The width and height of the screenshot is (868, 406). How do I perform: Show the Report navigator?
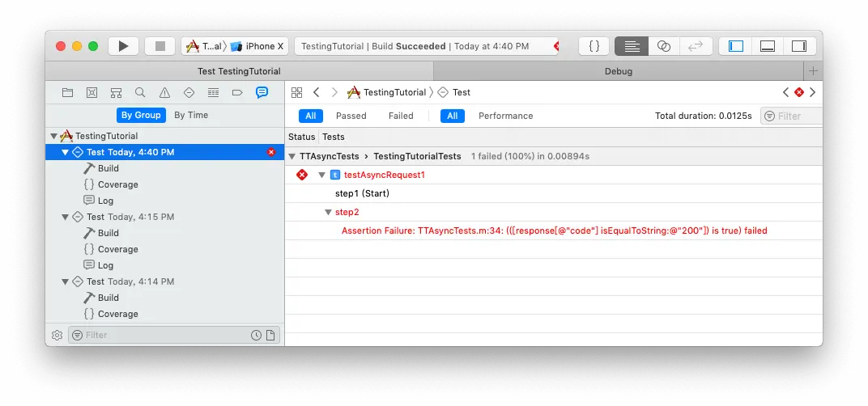262,92
